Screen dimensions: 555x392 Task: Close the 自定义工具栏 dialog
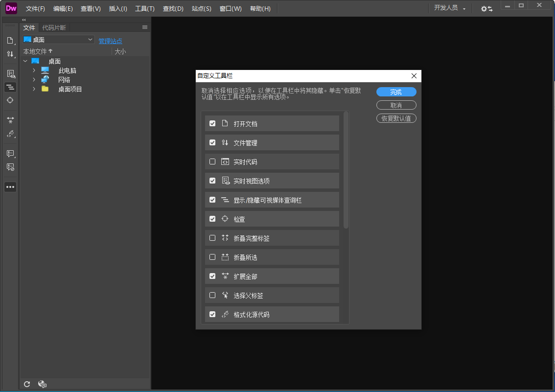tap(414, 76)
